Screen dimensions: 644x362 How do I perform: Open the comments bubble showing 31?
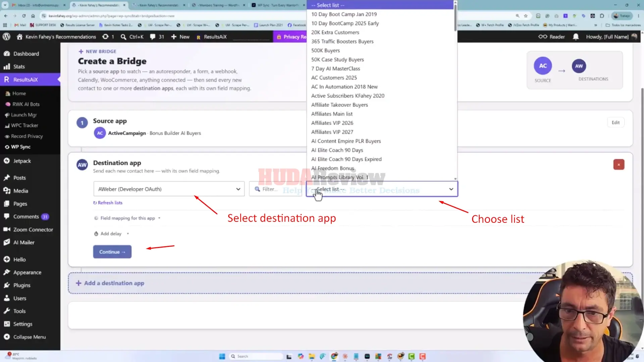[x=157, y=37]
